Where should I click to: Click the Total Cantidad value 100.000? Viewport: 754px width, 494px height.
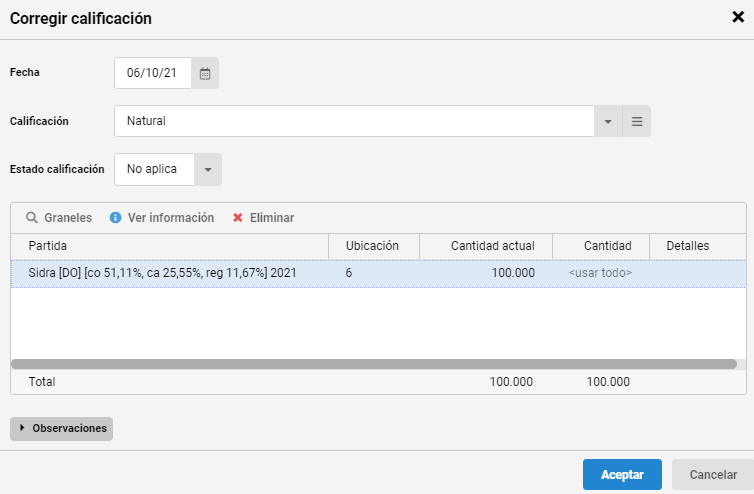click(x=608, y=382)
